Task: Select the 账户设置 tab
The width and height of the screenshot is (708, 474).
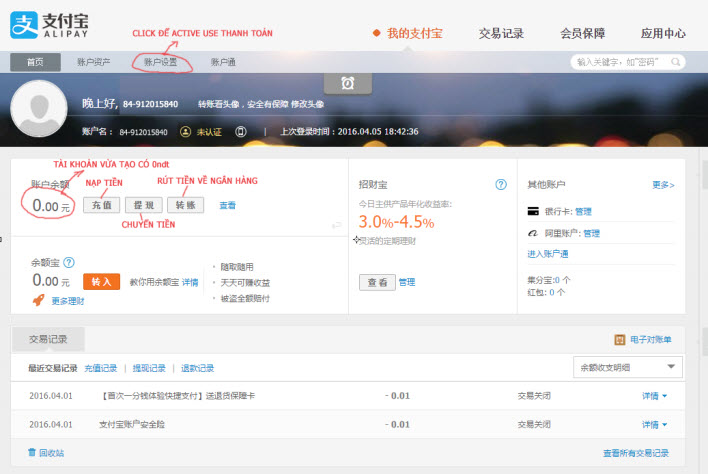Action: [x=161, y=62]
